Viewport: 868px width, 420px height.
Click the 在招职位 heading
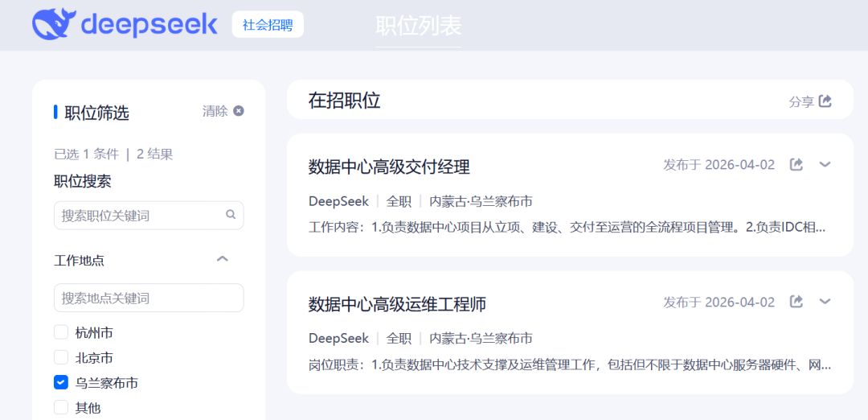pyautogui.click(x=344, y=101)
